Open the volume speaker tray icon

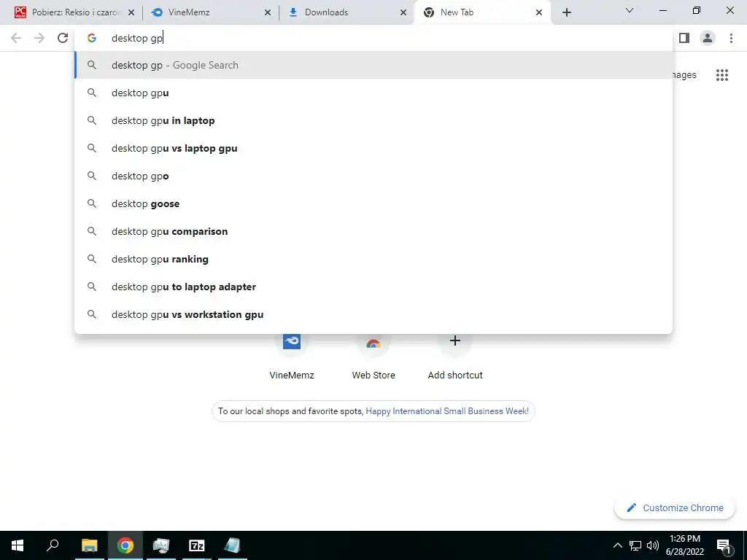pos(653,545)
